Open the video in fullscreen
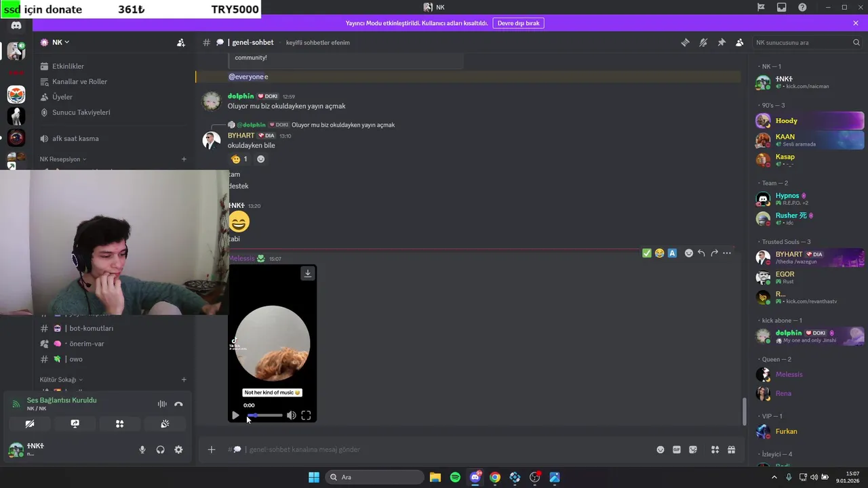Screen dimensions: 868x488 coord(306,415)
